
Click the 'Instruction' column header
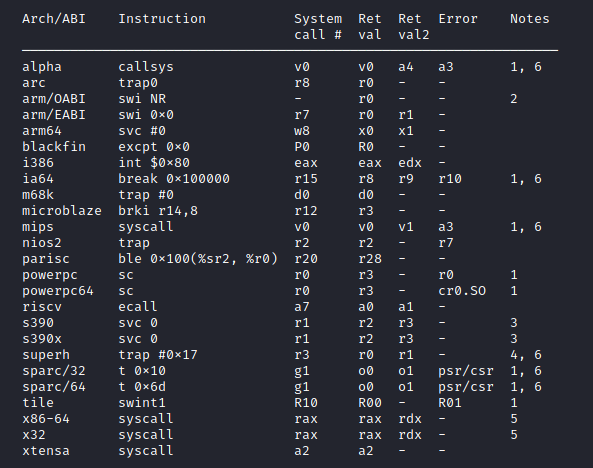tap(162, 19)
